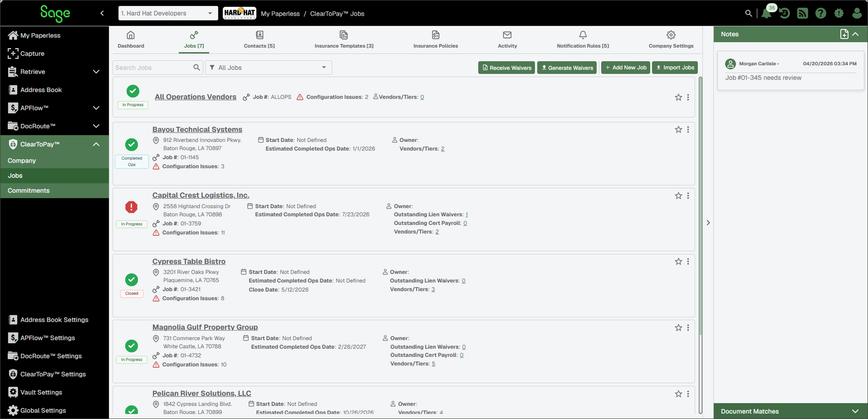Open the Insurance Policies tab
The height and width of the screenshot is (419, 868).
click(x=436, y=40)
